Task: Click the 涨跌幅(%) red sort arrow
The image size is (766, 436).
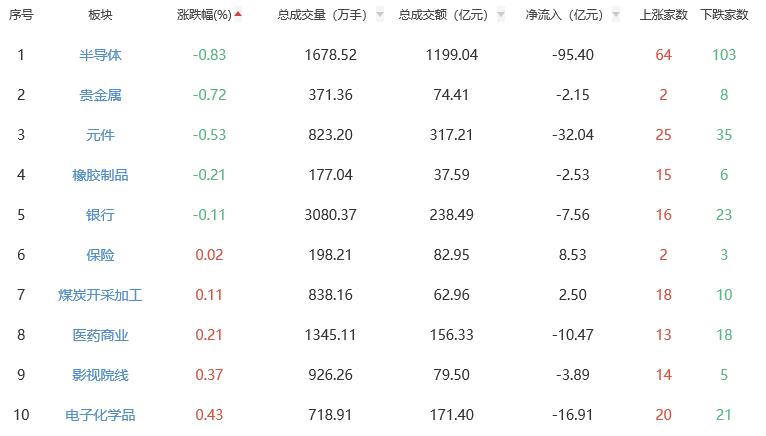Action: pos(238,16)
